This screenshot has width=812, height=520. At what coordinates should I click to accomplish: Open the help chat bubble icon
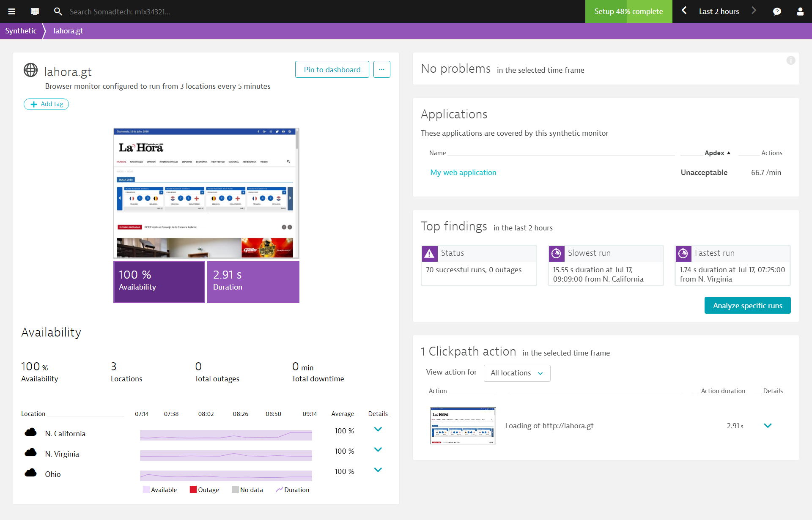click(x=777, y=11)
